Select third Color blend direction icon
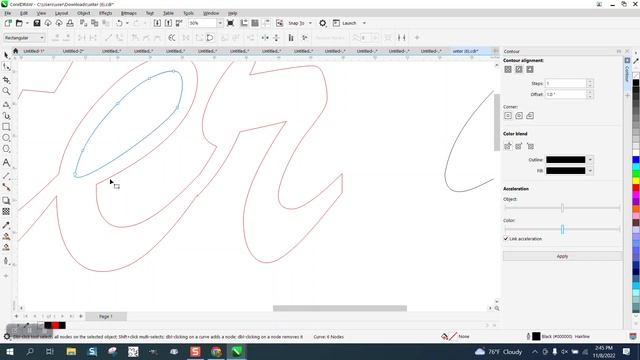This screenshot has width=640, height=360. tap(530, 146)
